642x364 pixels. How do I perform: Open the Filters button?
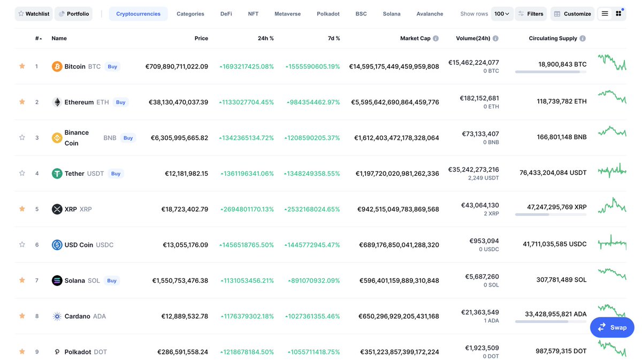(531, 14)
